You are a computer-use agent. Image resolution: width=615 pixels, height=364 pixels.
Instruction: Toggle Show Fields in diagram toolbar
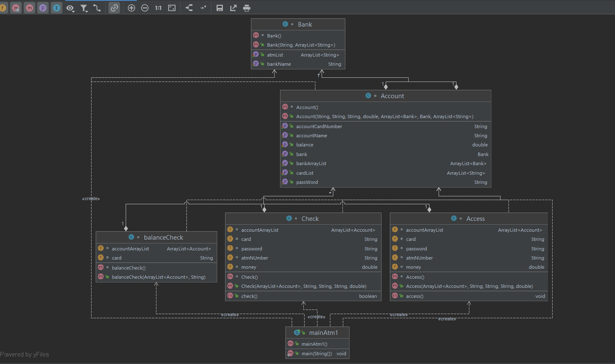(x=2, y=8)
